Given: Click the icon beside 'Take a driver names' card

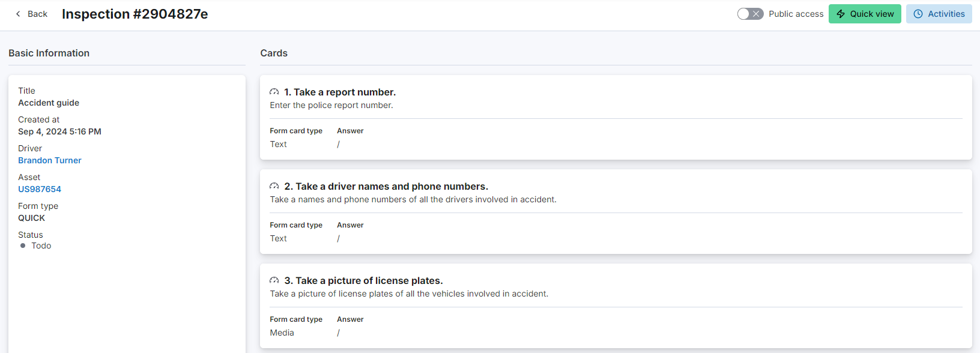Looking at the screenshot, I should tap(274, 186).
